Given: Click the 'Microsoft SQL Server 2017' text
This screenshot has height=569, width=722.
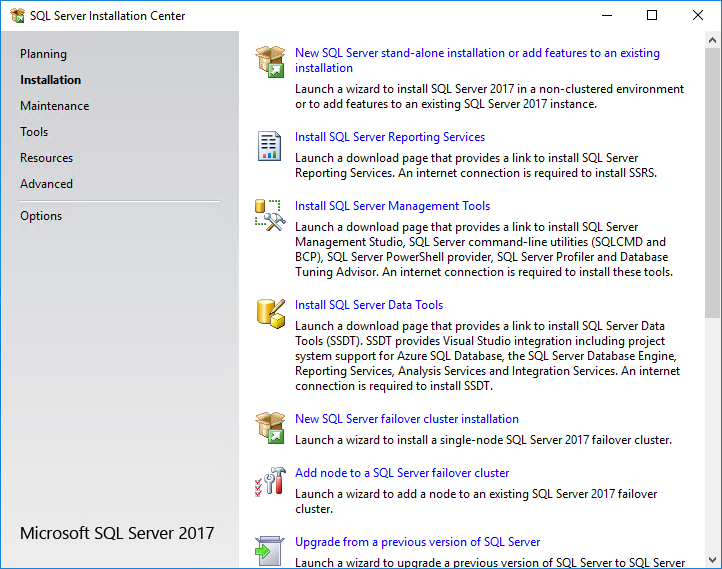Looking at the screenshot, I should 117,533.
